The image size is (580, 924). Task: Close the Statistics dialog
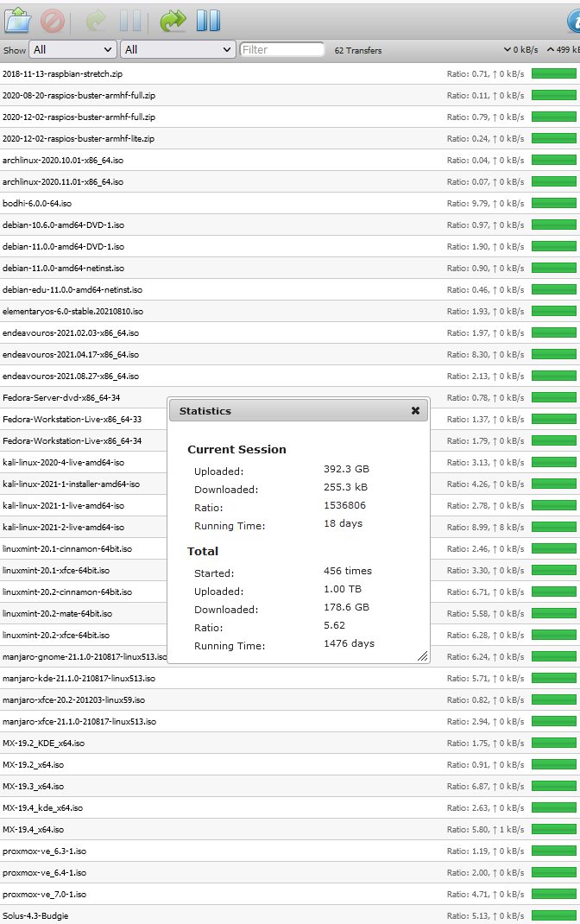point(415,411)
